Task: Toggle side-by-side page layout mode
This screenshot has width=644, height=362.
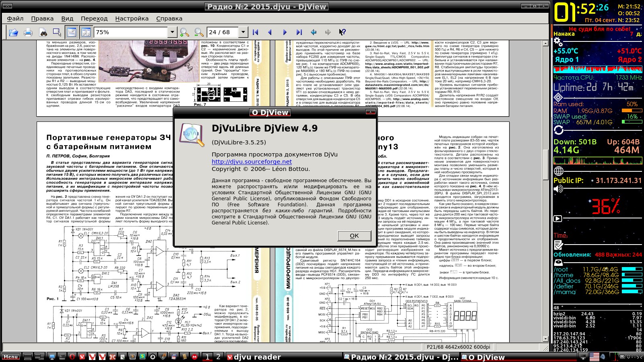Action: click(x=86, y=32)
